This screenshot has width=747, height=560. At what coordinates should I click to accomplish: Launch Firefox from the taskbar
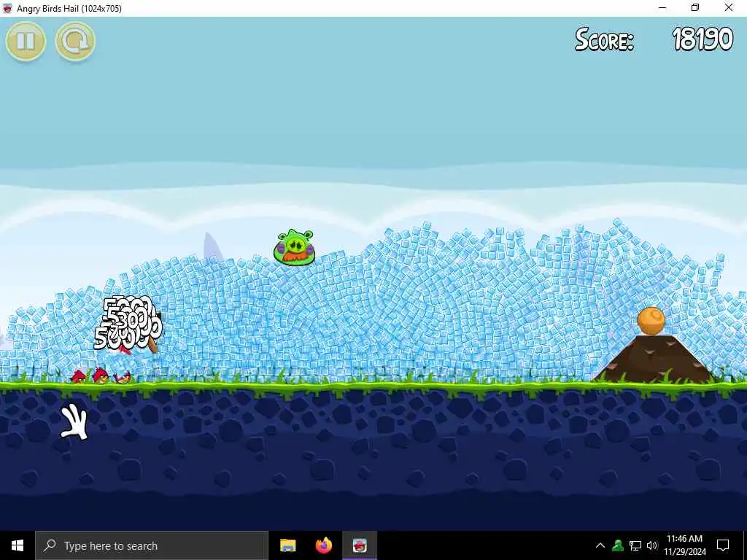coord(324,545)
